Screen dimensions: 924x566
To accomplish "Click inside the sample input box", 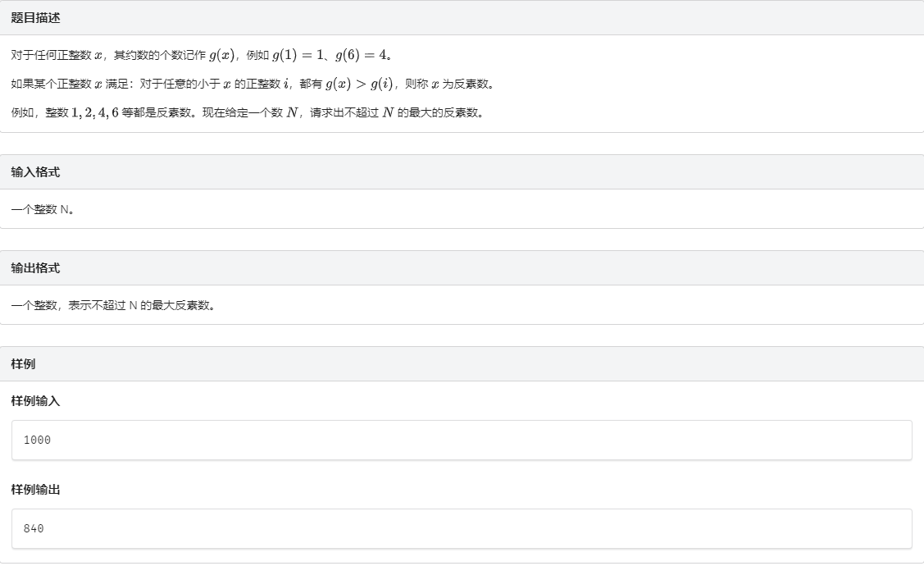I will point(328,440).
